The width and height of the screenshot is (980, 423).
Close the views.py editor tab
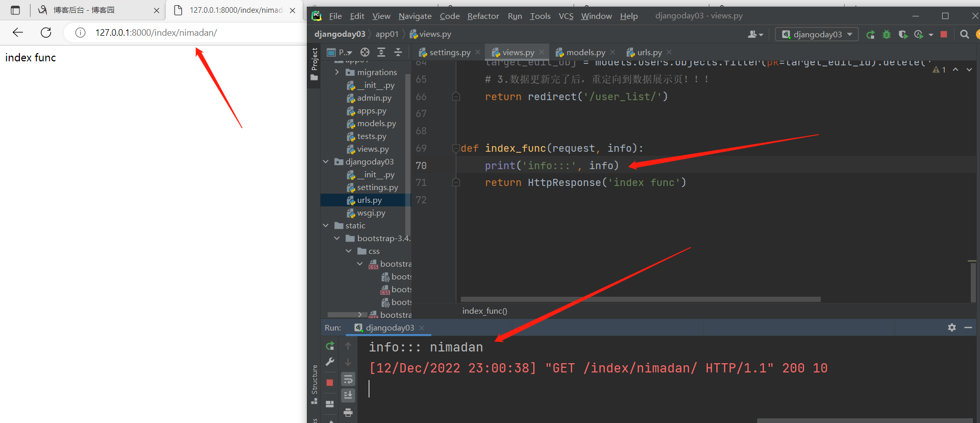point(542,52)
